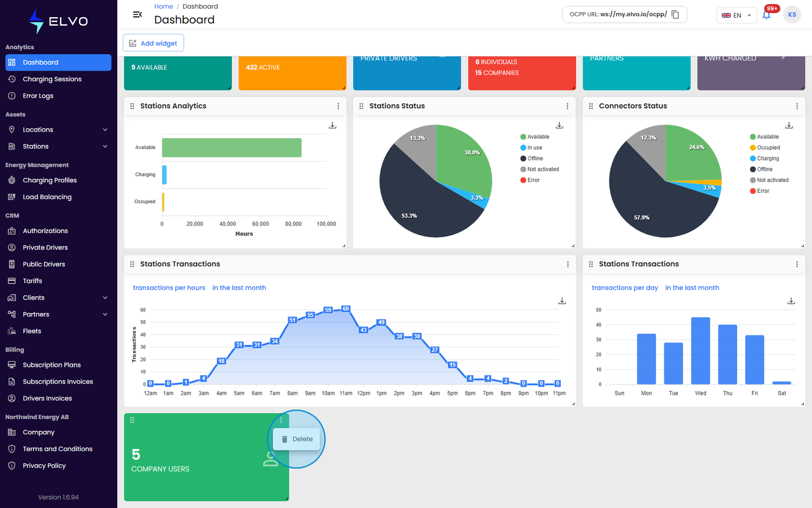Download the transactions per day chart
Viewport: 812px width, 508px height.
(x=791, y=301)
